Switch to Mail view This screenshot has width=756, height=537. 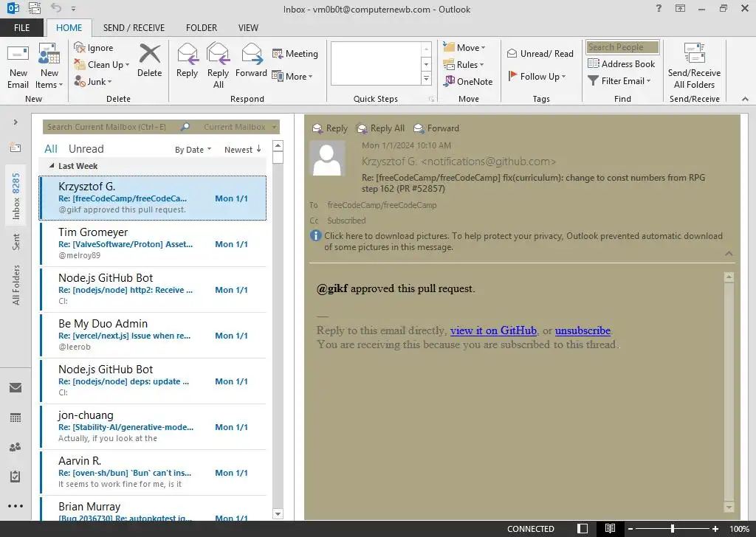(16, 387)
